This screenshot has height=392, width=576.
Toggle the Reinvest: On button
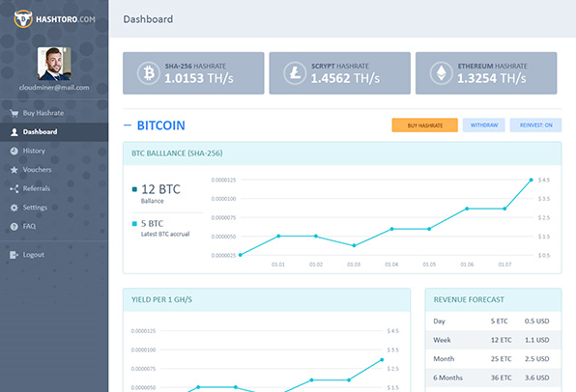point(535,126)
